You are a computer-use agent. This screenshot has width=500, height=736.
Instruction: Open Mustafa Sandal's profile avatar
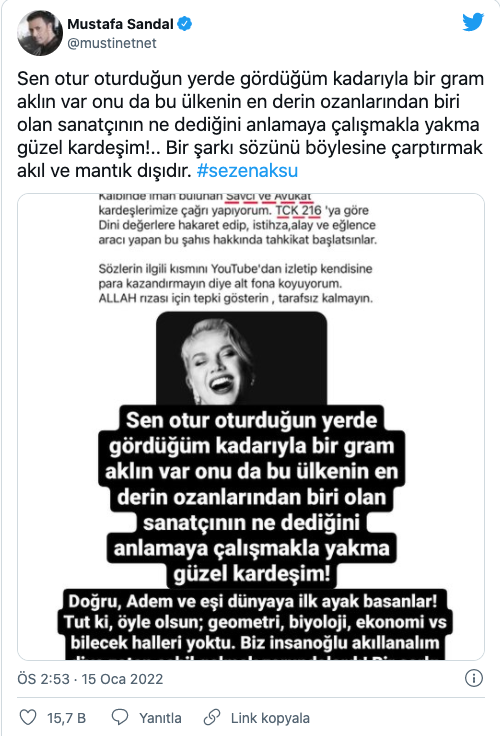coord(40,33)
